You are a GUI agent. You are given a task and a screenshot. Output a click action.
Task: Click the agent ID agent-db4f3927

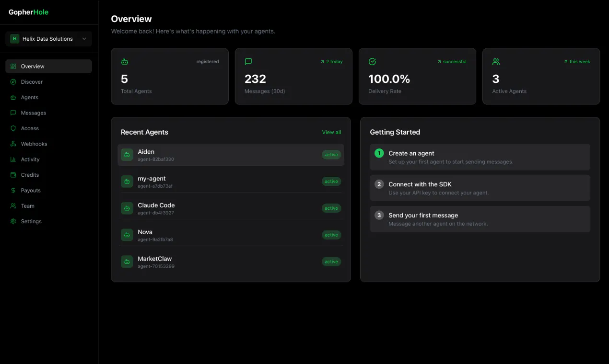pyautogui.click(x=156, y=213)
